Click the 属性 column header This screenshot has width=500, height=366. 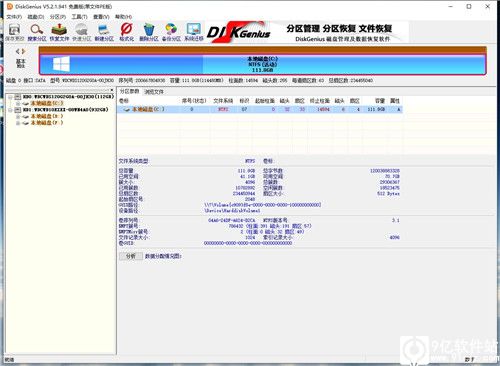[395, 101]
